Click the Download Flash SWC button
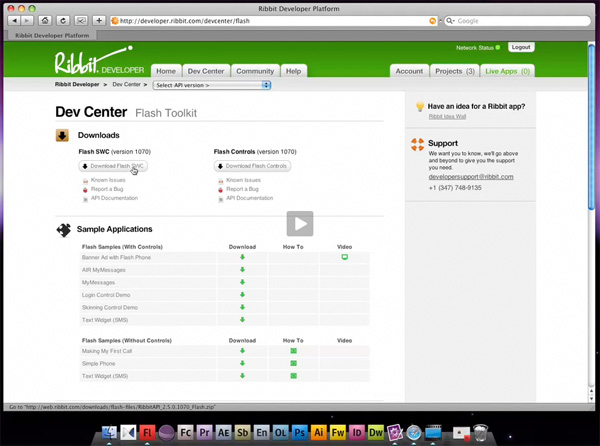The image size is (600, 446). [113, 166]
